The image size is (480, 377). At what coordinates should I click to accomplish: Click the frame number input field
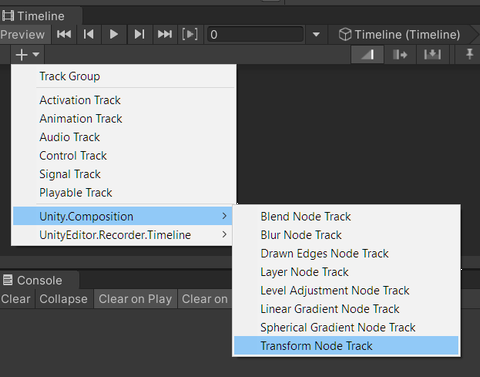point(255,34)
